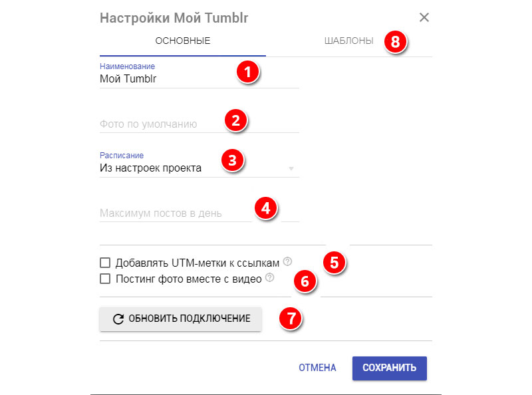Image resolution: width=532 pixels, height=395 pixels.
Task: Enable Добавлять UTM-метки к ссылкам checkbox
Action: tap(104, 263)
